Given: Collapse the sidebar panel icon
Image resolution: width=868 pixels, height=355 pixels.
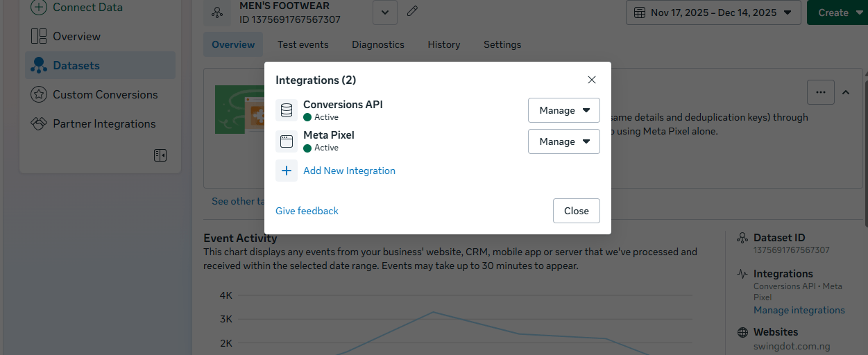Looking at the screenshot, I should point(160,155).
